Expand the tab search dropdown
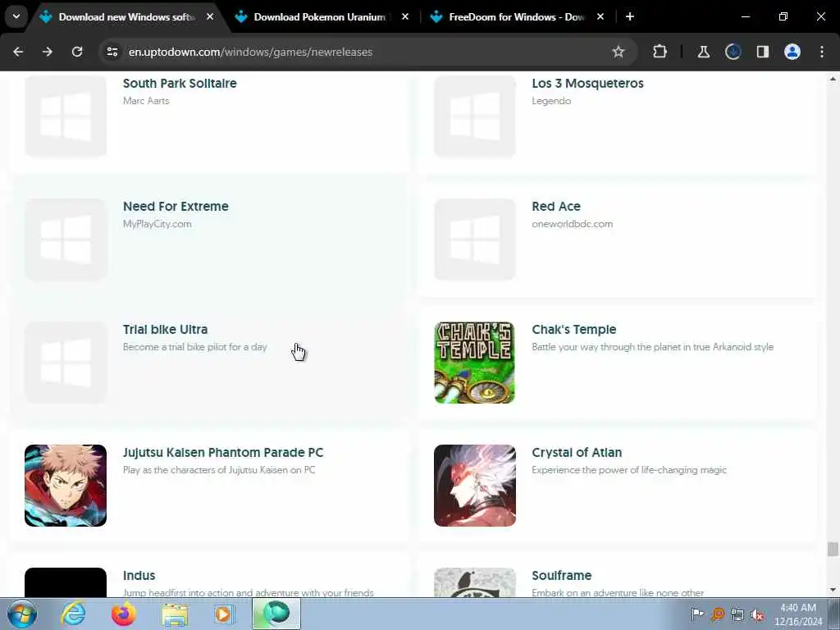This screenshot has width=840, height=630. [16, 16]
